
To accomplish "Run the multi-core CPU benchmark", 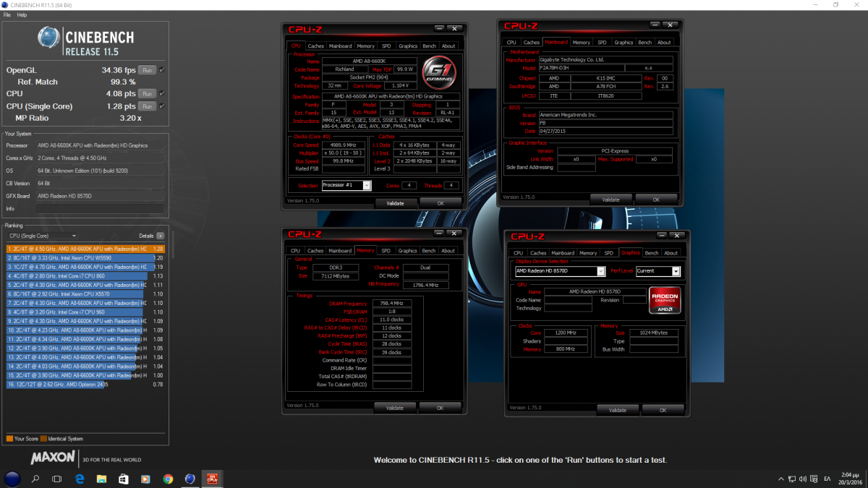I will click(147, 93).
